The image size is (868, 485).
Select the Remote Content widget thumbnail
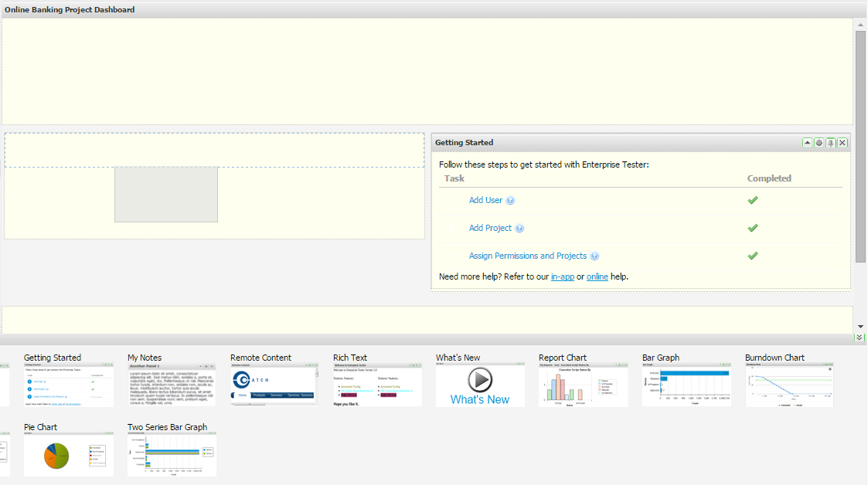274,385
